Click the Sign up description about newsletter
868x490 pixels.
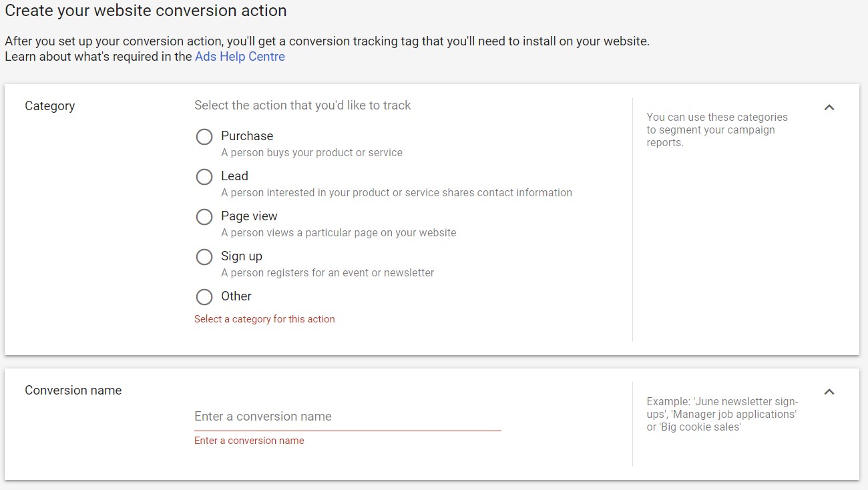(328, 273)
